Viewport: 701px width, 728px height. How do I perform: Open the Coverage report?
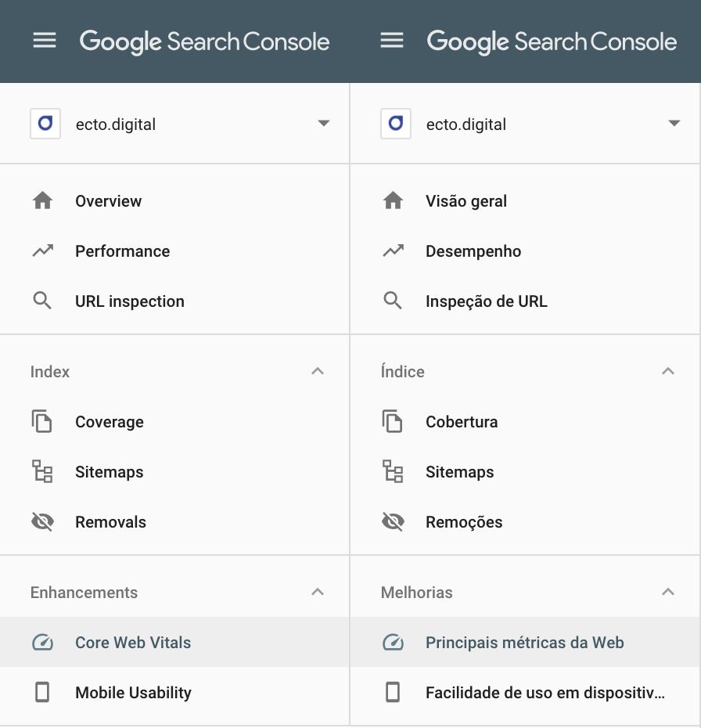click(110, 422)
